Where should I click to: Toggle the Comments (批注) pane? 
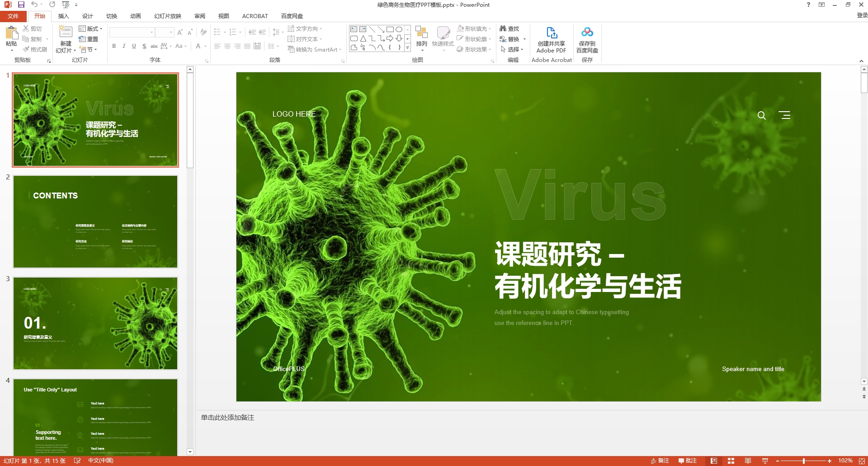[688, 461]
